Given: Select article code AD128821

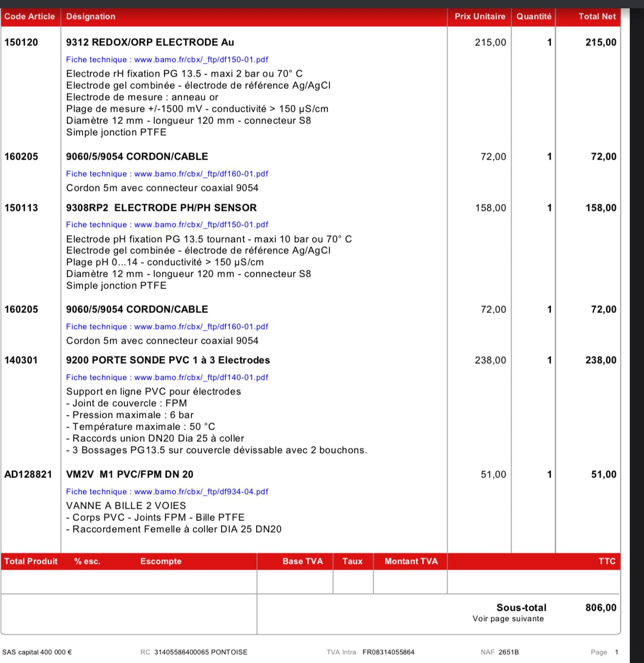Looking at the screenshot, I should click(28, 475).
